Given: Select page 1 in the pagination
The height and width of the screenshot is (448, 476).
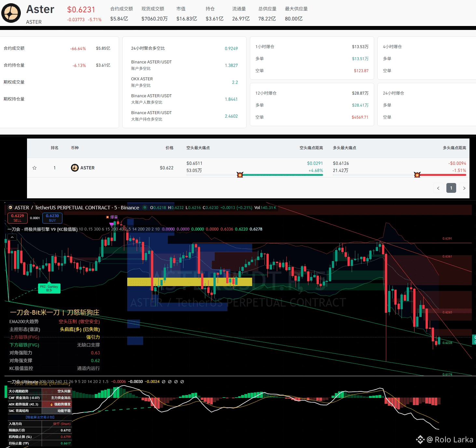Looking at the screenshot, I should (451, 188).
